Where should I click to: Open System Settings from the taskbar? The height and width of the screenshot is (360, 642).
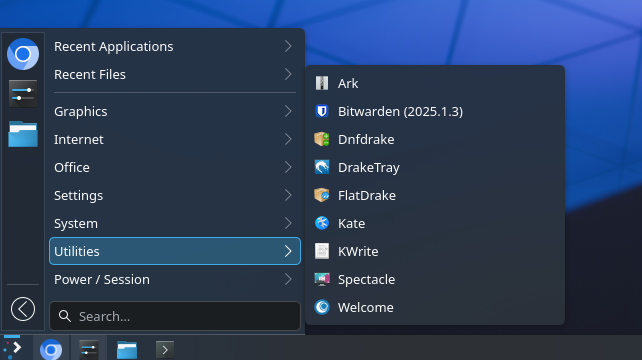pyautogui.click(x=89, y=350)
